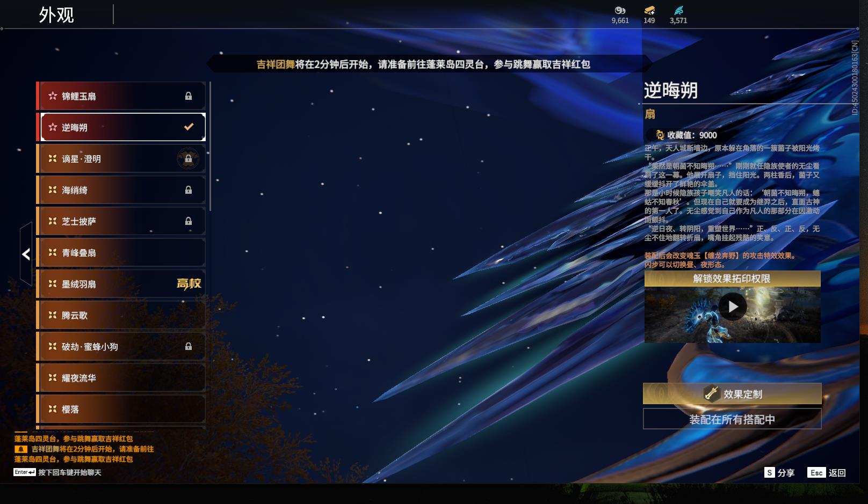The height and width of the screenshot is (504, 868).
Task: Click the green marker icon beside 腾云歌
Action: pos(51,315)
